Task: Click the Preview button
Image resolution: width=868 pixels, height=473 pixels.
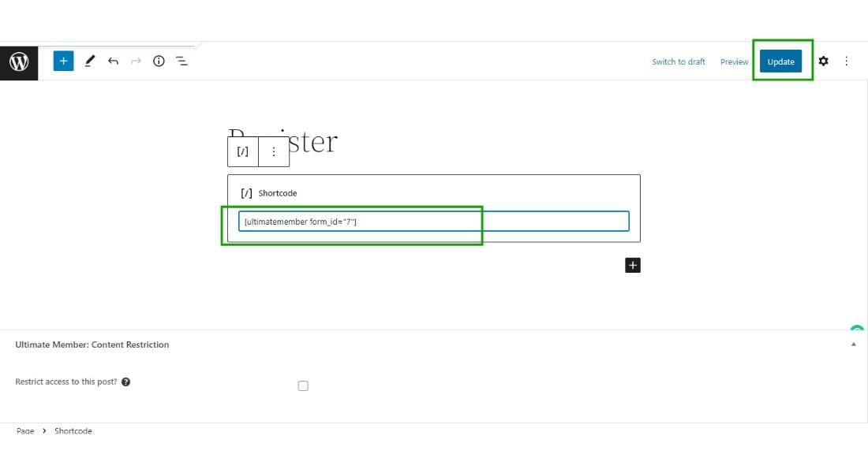Action: pos(734,61)
